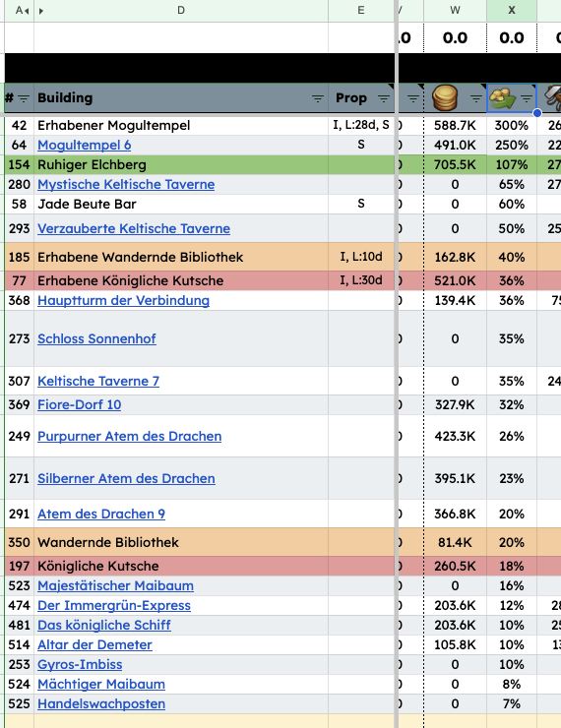Open filter in coin boost percentage column
561x728 pixels.
527,98
